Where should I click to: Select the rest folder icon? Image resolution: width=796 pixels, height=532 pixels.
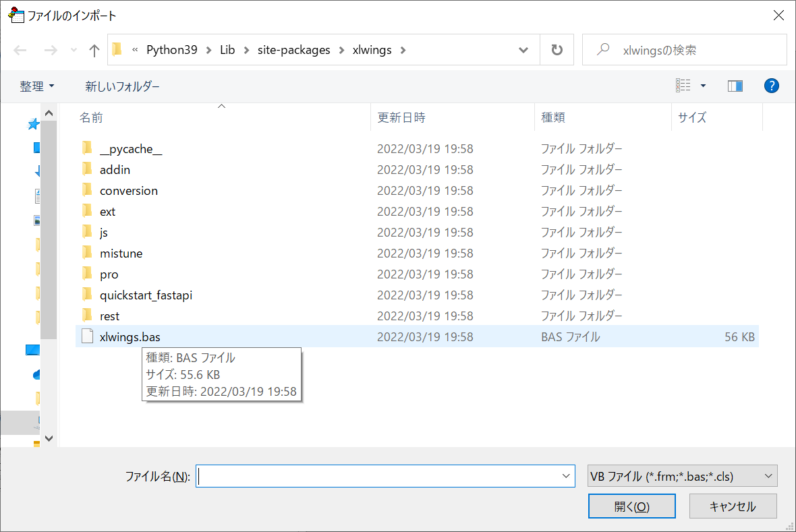tap(87, 316)
